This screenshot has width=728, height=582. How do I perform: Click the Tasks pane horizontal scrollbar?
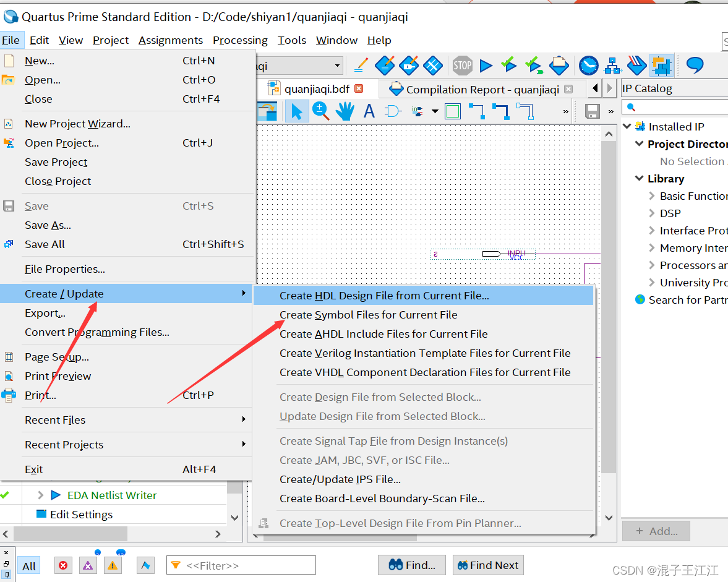(x=71, y=534)
